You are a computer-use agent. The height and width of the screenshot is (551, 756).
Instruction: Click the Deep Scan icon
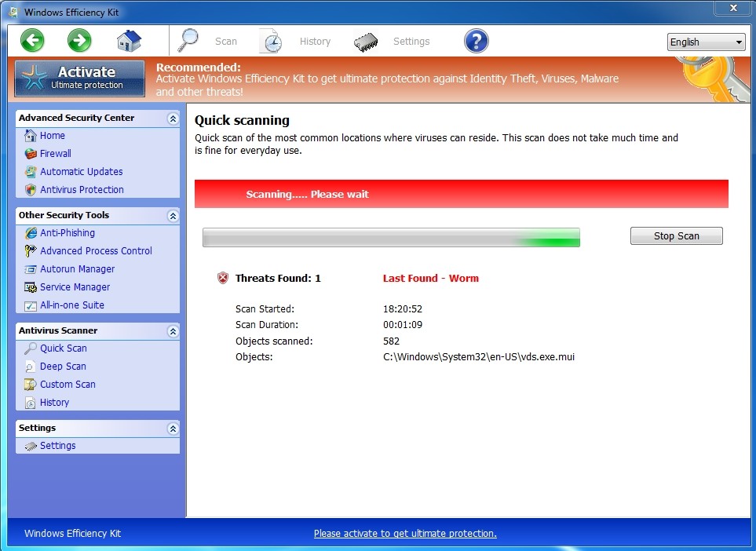(31, 367)
